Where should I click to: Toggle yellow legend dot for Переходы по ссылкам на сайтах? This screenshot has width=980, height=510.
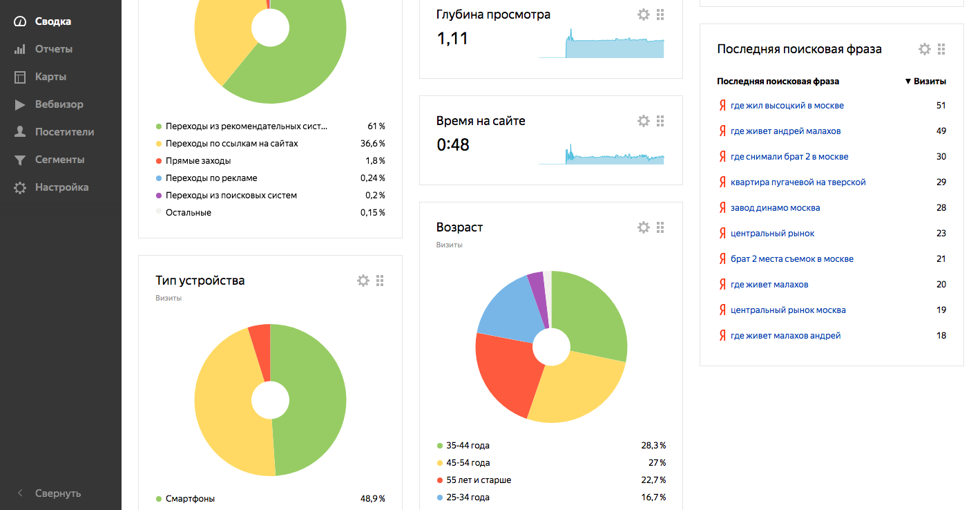pyautogui.click(x=159, y=144)
